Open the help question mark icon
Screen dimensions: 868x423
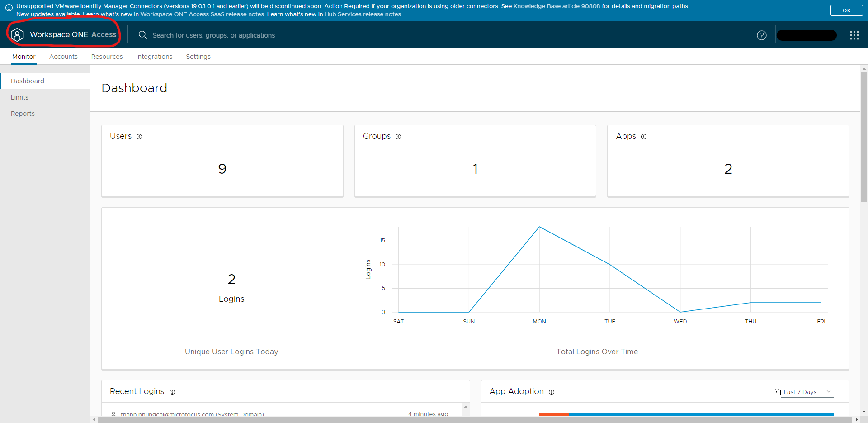point(761,35)
